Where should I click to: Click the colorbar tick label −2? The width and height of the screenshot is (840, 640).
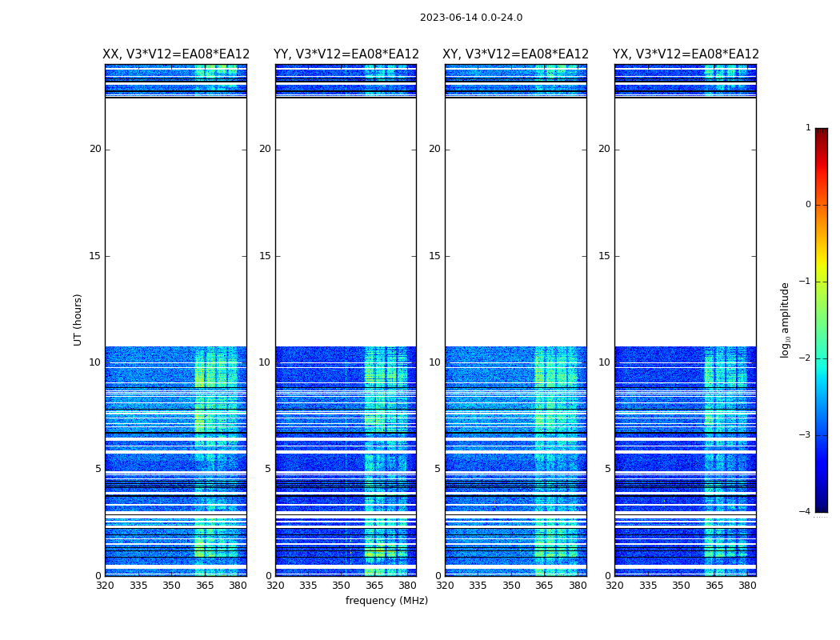805,358
